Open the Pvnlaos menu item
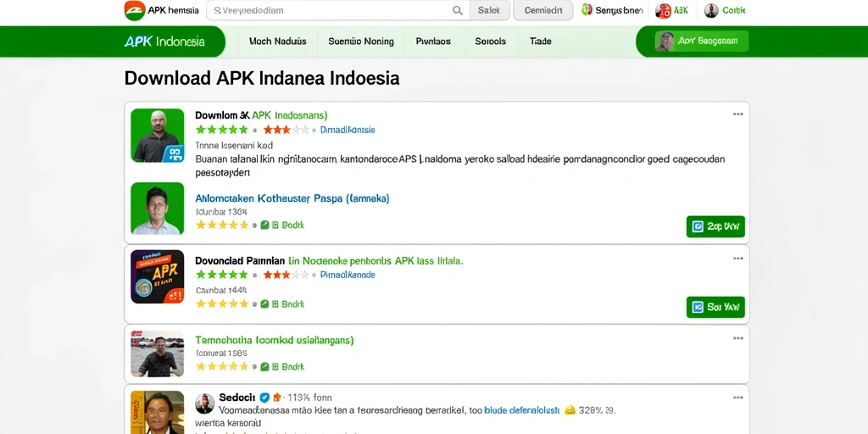The width and height of the screenshot is (868, 434). point(433,42)
